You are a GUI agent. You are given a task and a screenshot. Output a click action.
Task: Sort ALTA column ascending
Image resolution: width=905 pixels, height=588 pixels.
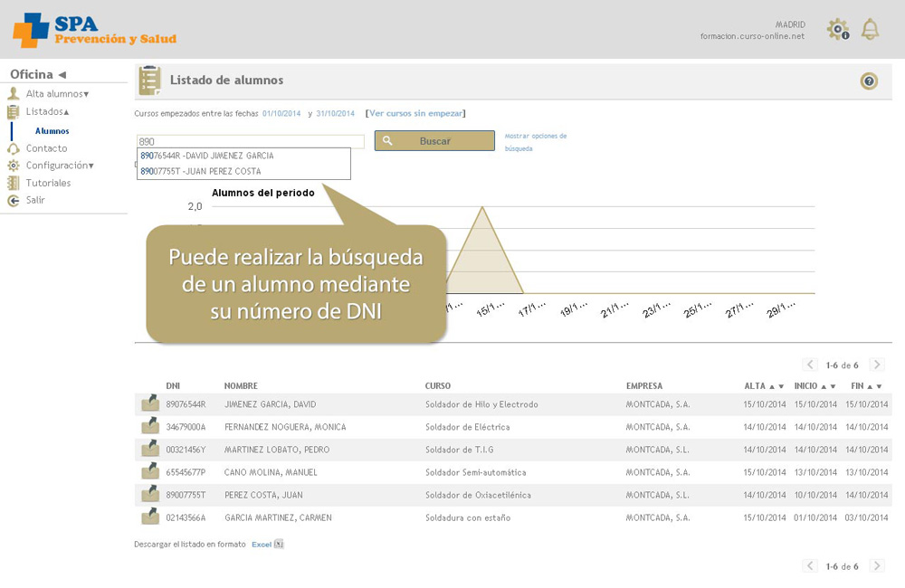point(772,386)
